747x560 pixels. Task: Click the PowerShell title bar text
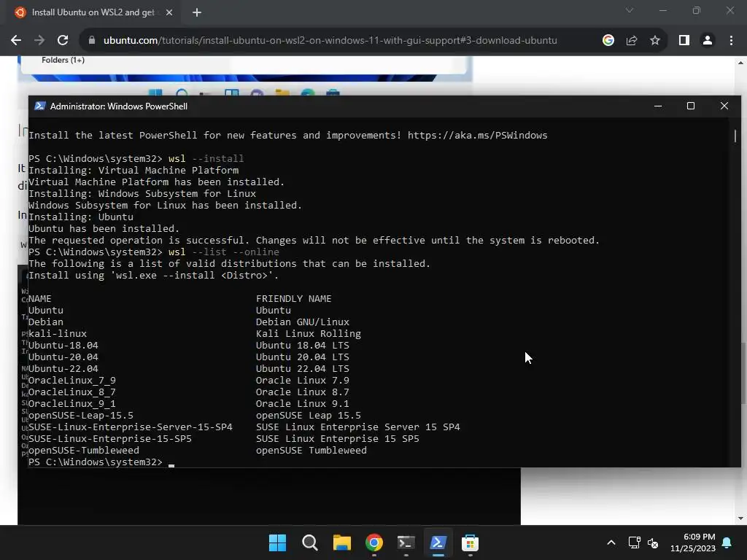coord(119,106)
